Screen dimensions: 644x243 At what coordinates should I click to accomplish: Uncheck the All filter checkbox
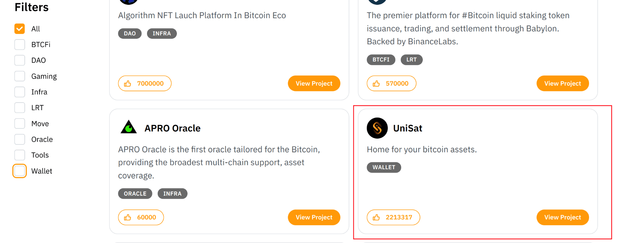tap(20, 29)
